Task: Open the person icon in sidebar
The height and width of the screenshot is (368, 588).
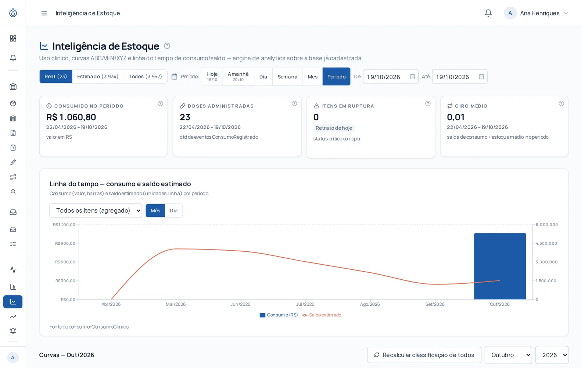Action: (x=13, y=192)
